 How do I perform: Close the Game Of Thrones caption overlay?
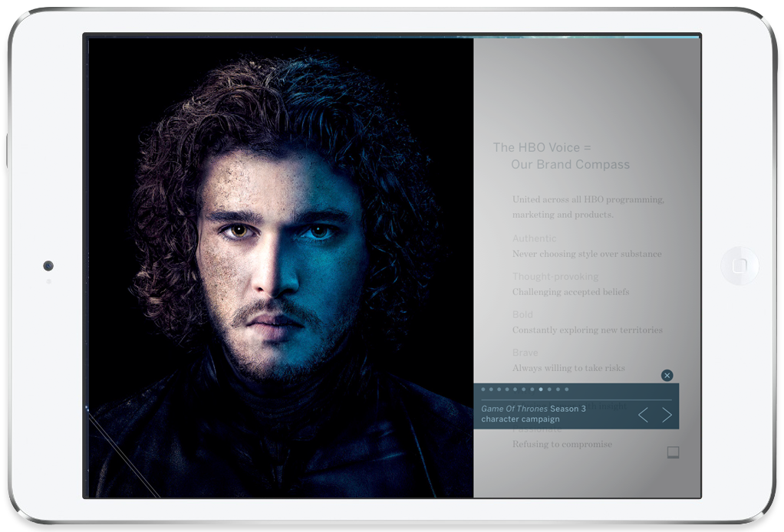click(x=667, y=375)
